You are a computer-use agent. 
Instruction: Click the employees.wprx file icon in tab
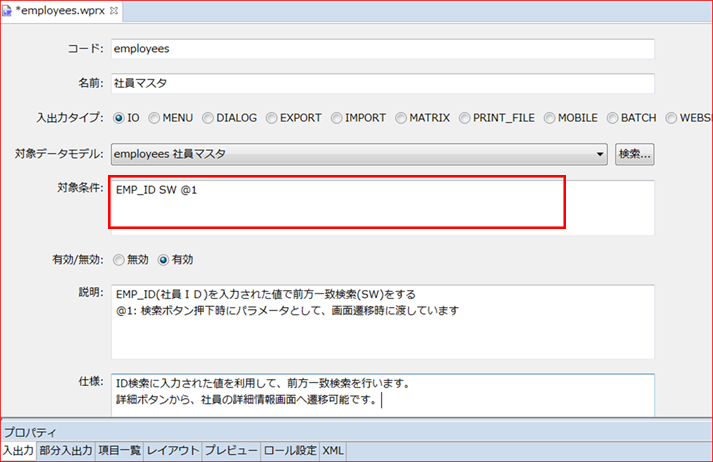coord(9,9)
